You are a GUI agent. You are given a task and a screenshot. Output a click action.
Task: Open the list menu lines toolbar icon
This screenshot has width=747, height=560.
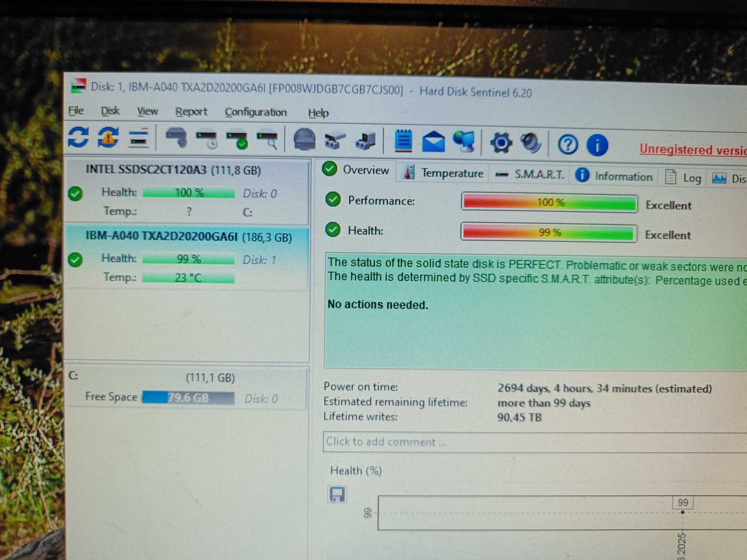tap(139, 139)
